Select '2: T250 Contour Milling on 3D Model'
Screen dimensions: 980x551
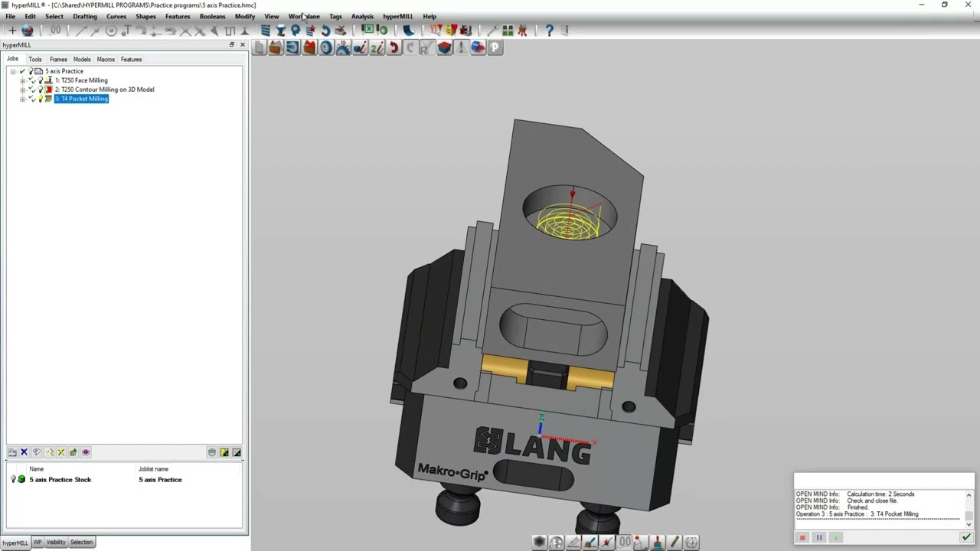104,90
